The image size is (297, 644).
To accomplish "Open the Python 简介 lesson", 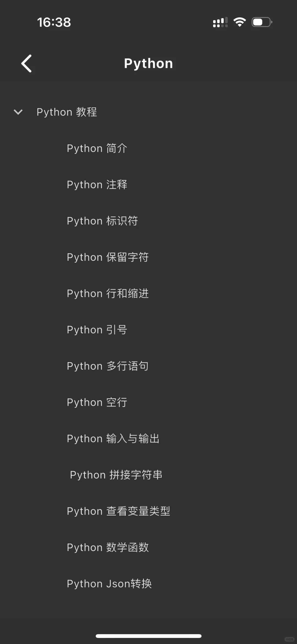I will coord(97,149).
